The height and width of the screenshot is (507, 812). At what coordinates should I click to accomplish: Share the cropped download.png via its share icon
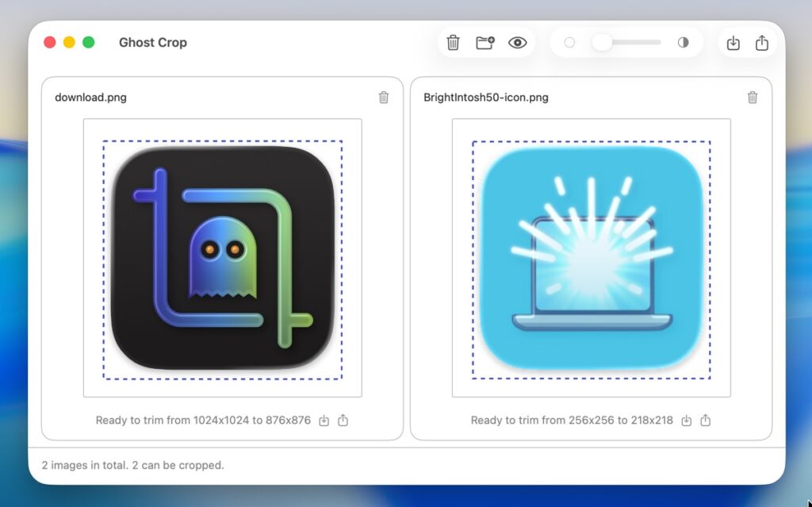[x=343, y=421]
